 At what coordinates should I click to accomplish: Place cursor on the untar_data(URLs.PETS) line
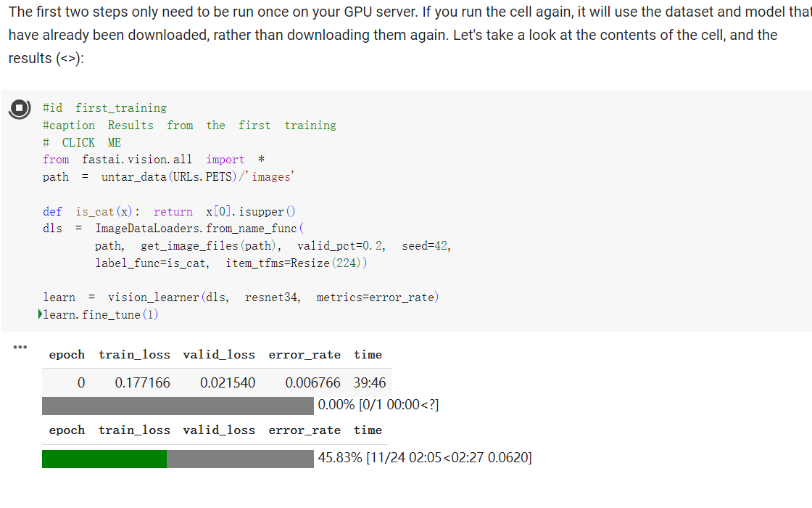pos(168,177)
